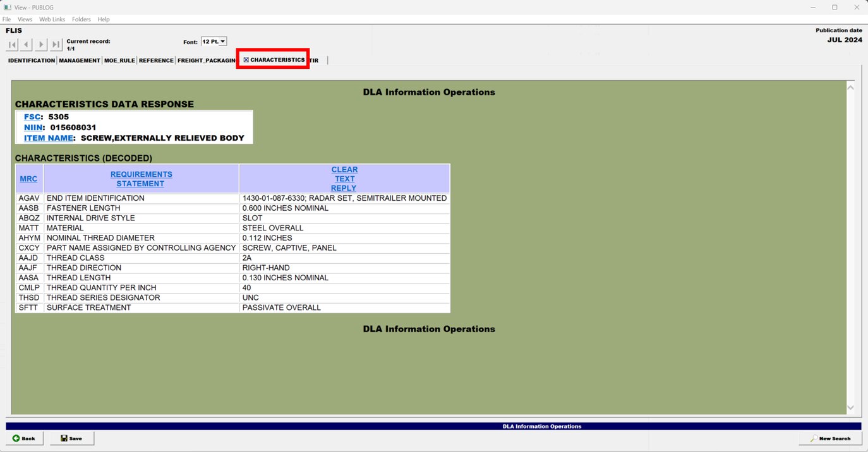Switch to the MOE_RULE tab
Screen dimensions: 868x452
[119, 61]
